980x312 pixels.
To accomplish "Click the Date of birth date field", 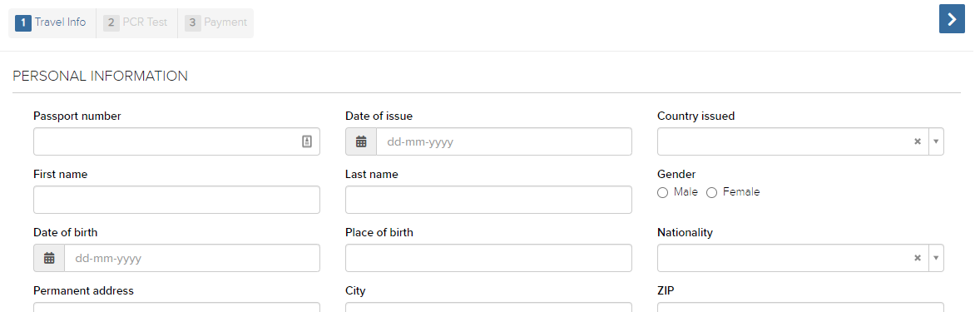I will tap(192, 258).
